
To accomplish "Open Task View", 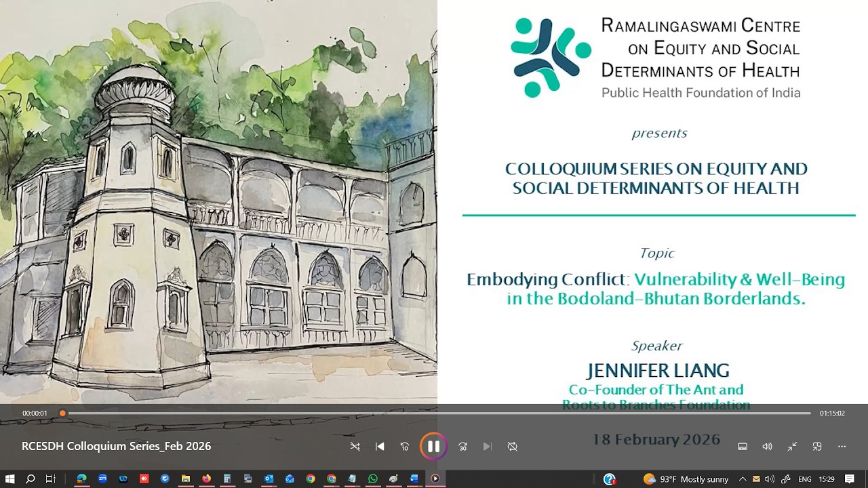I will 50,479.
